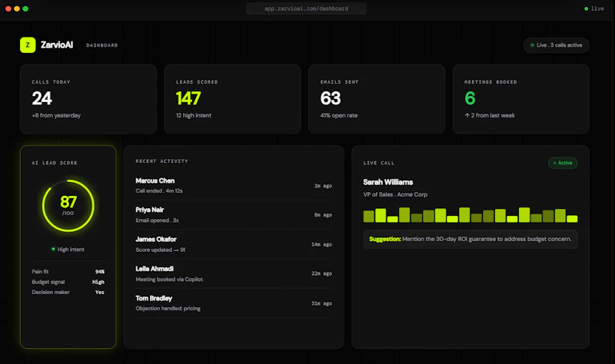Click the Budget signal High row
Viewport: 615px width, 364px height.
[x=68, y=282]
